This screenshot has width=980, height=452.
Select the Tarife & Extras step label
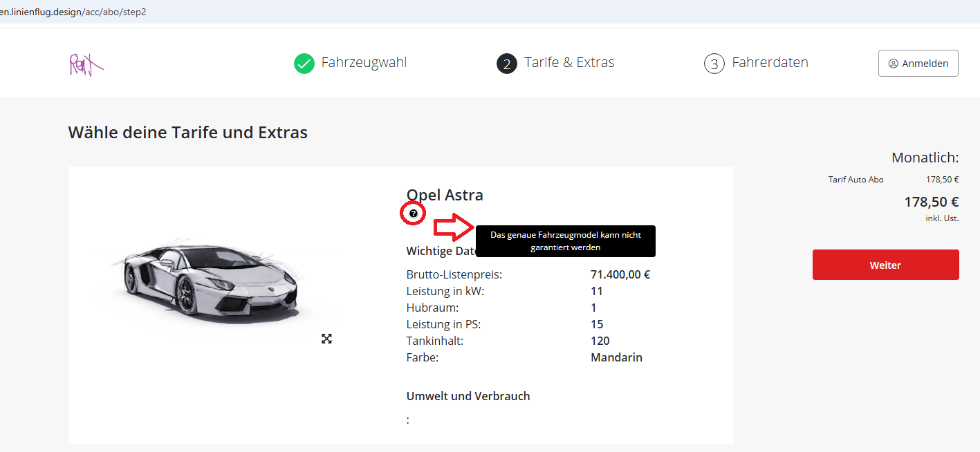569,63
